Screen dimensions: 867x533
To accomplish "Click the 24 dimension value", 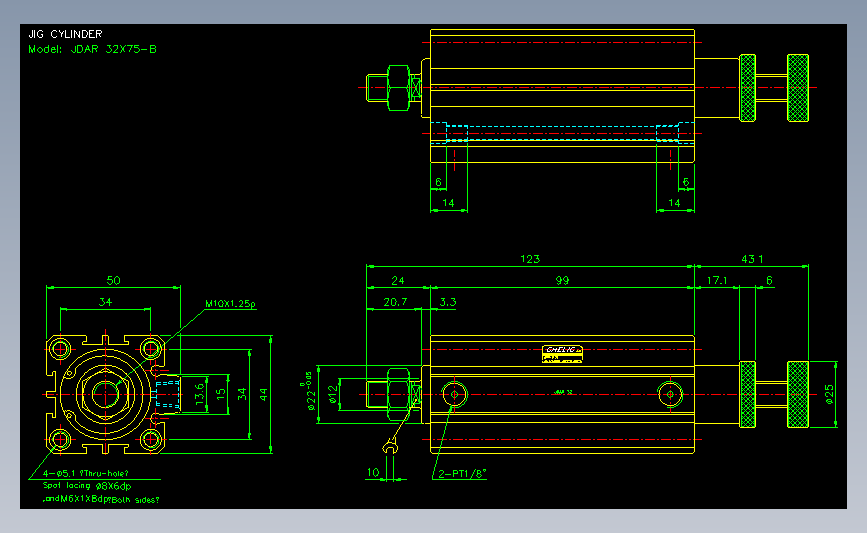I will pyautogui.click(x=398, y=280).
